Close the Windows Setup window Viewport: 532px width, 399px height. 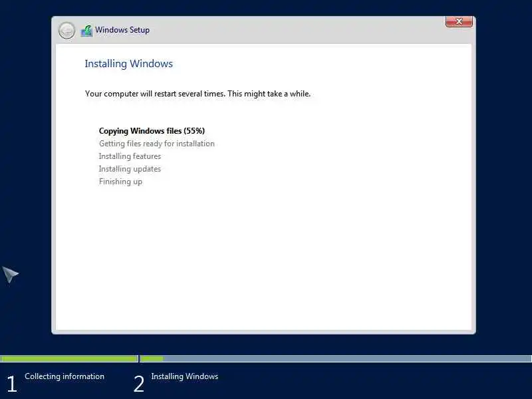459,21
